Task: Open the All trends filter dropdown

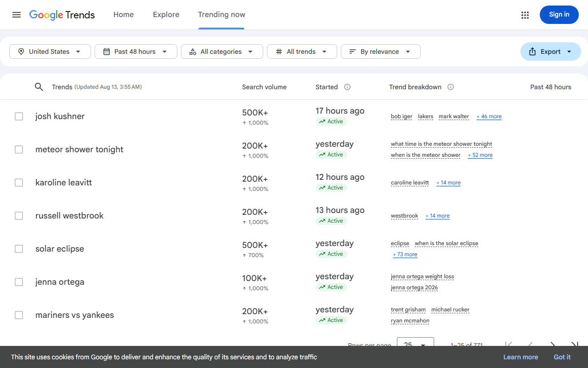Action: 302,52
